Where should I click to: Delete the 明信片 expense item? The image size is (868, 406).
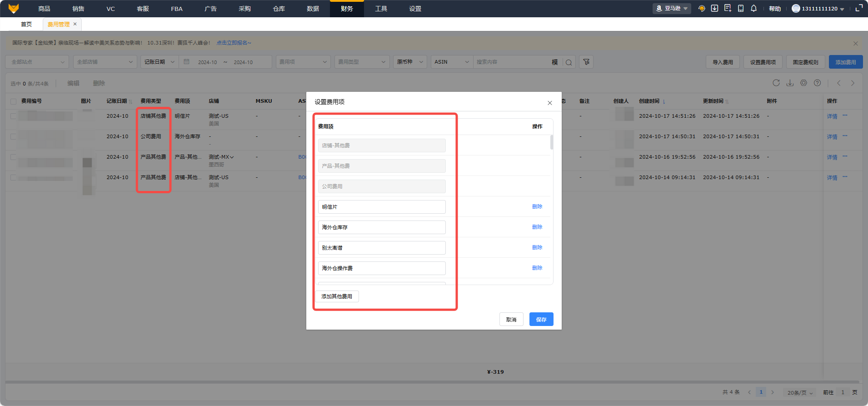537,206
